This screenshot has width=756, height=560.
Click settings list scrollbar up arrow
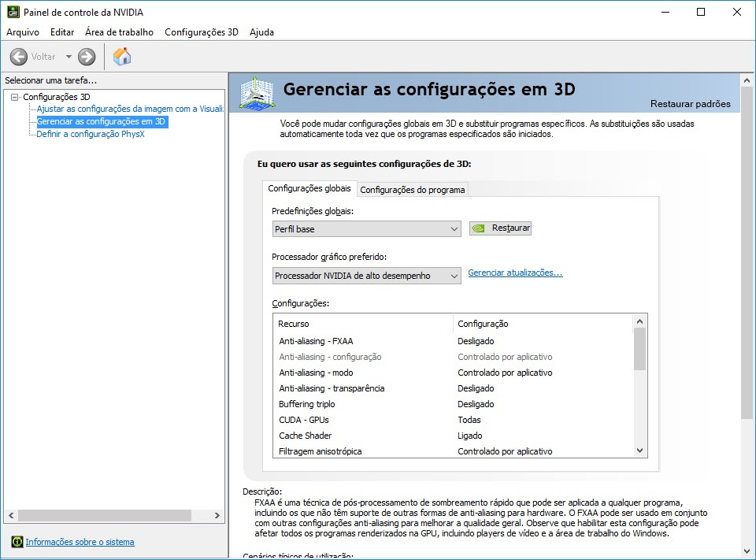tap(639, 321)
